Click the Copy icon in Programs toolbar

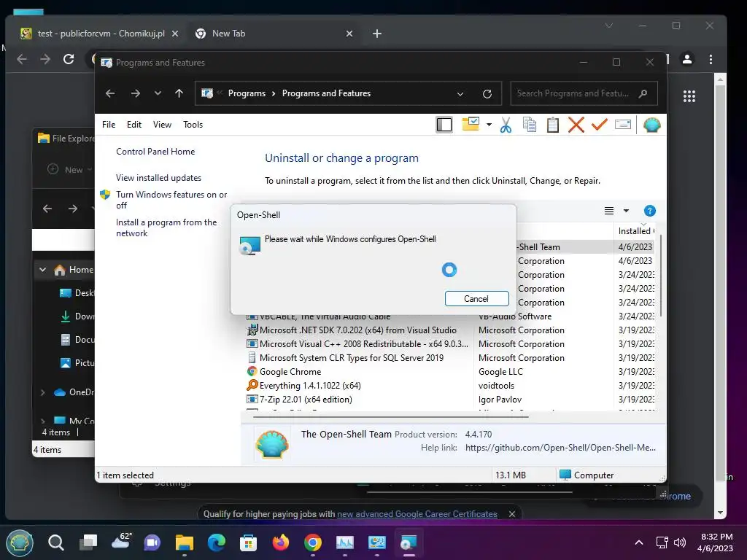pos(530,125)
